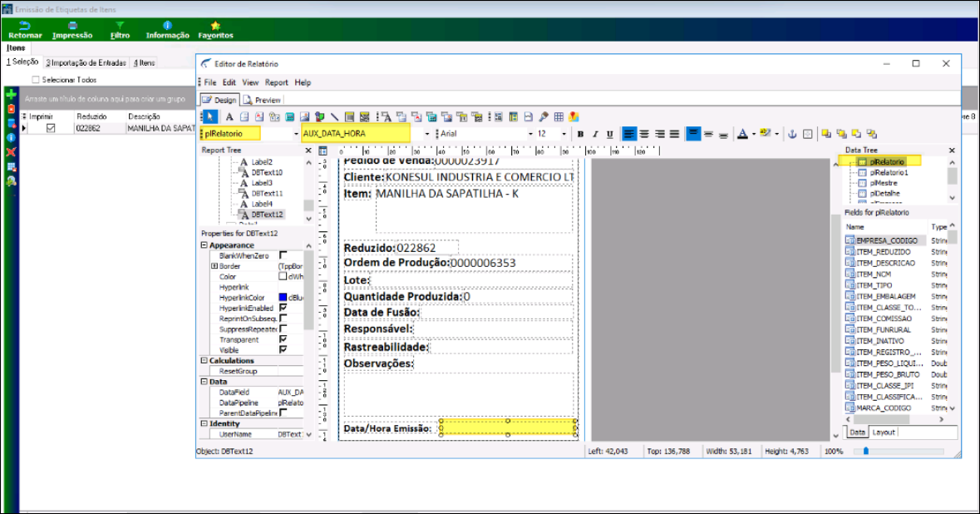Click the Retornar button

coord(25,30)
